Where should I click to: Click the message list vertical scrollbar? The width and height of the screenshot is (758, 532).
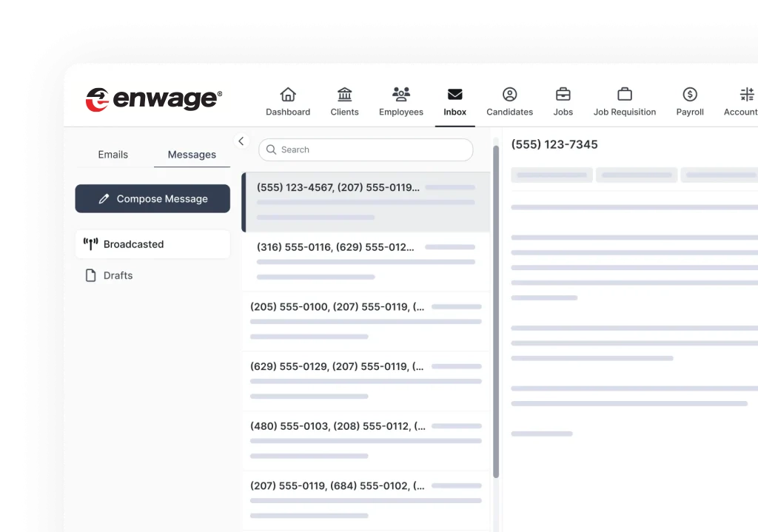[496, 311]
